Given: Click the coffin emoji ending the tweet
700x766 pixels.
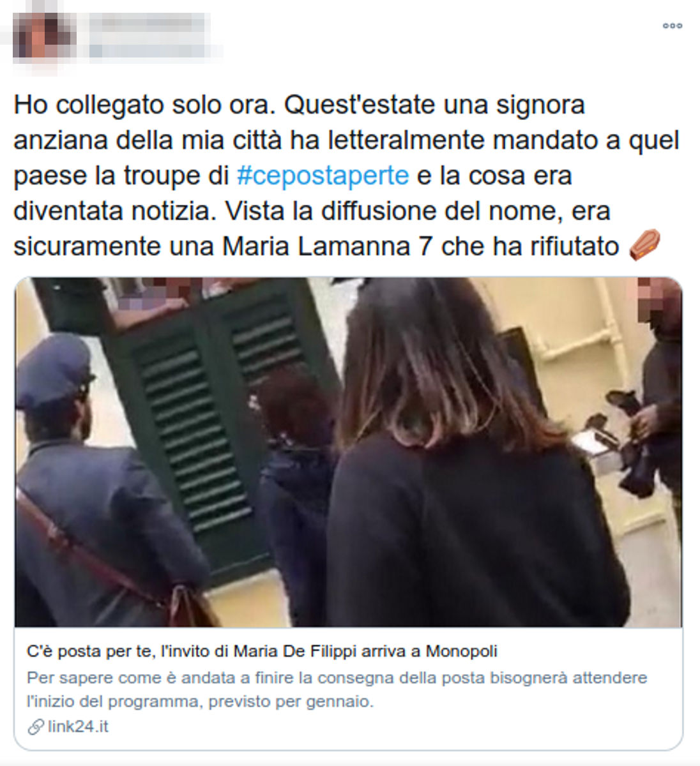Looking at the screenshot, I should point(644,246).
